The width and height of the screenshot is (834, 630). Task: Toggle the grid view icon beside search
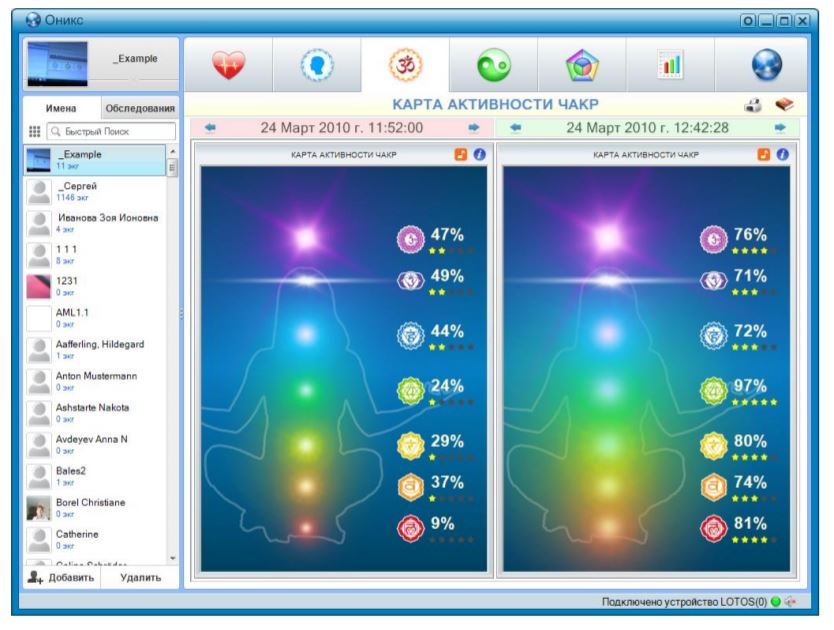coord(34,131)
